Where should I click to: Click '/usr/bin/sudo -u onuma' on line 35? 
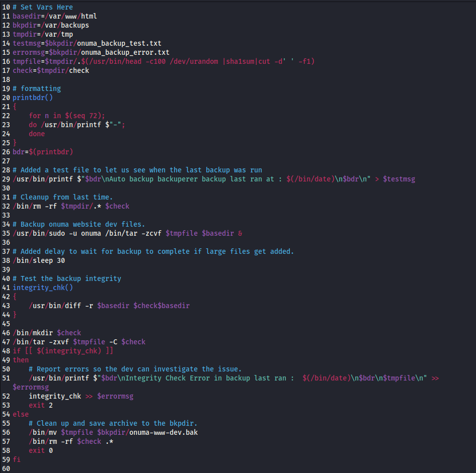(57, 233)
